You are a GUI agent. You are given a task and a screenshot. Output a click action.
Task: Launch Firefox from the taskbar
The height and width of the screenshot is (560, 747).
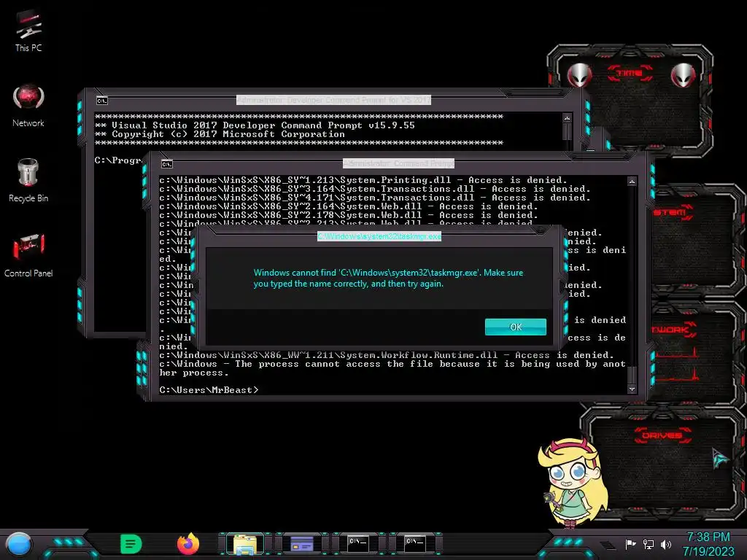click(188, 544)
